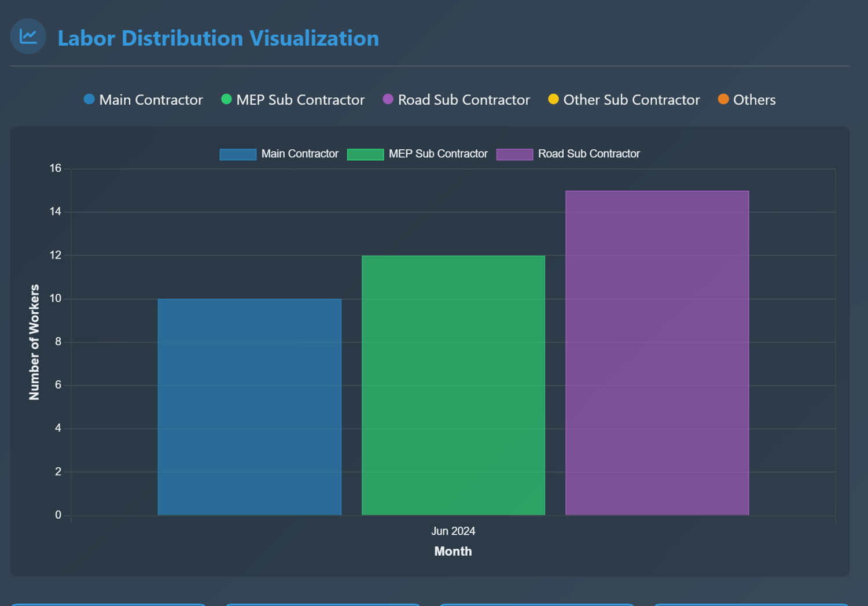Select the green MEP Sub Contractor bar

[x=453, y=385]
